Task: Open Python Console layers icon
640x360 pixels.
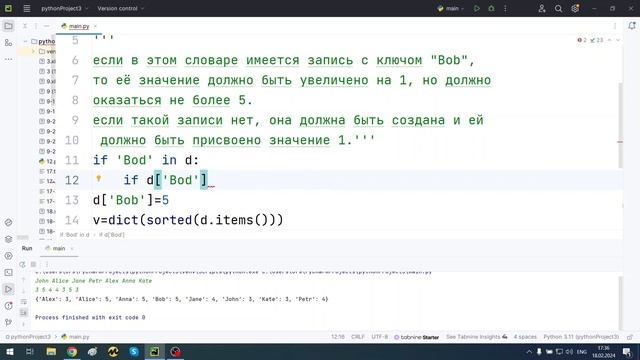Action: [8, 239]
